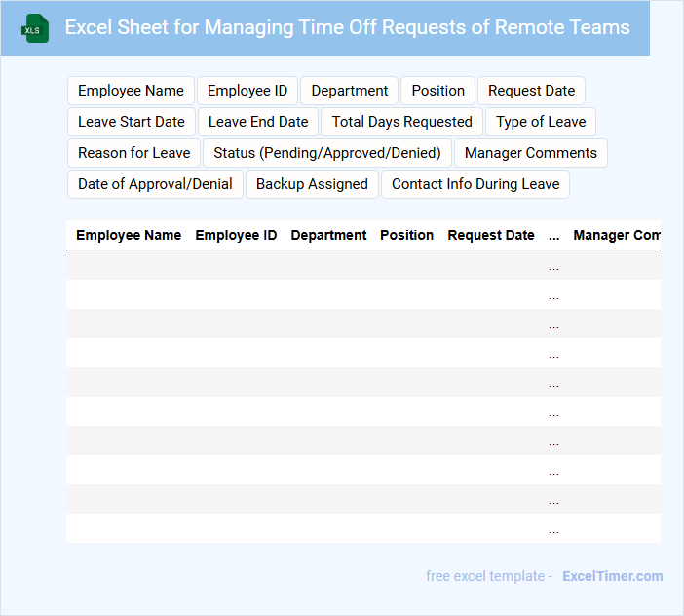The image size is (684, 616).
Task: Click the Type of Leave tag
Action: click(541, 122)
